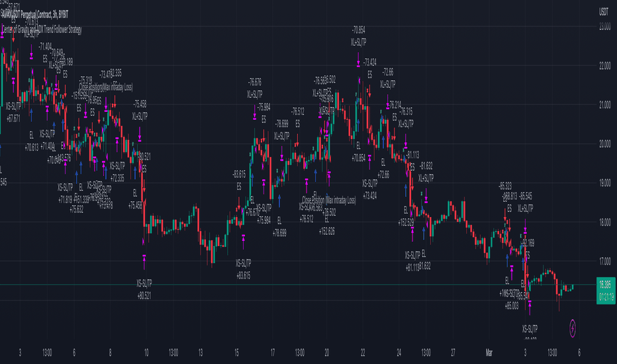Click the +72.335 trade label

click(x=117, y=178)
